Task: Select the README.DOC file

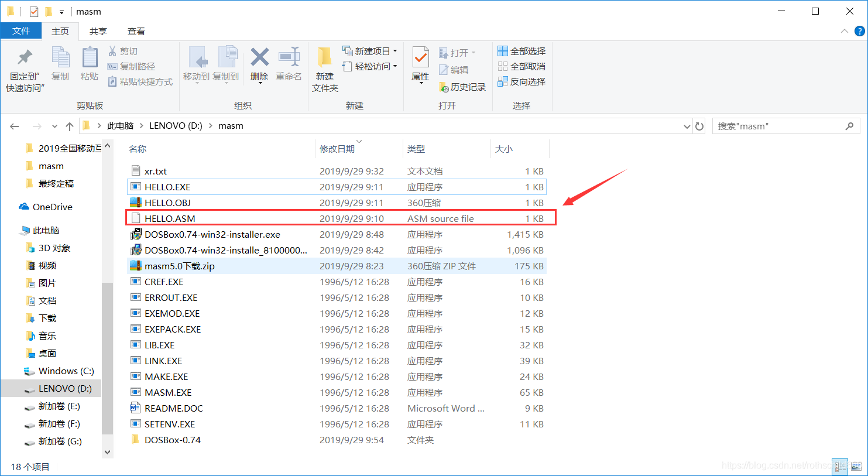Action: coord(337,408)
